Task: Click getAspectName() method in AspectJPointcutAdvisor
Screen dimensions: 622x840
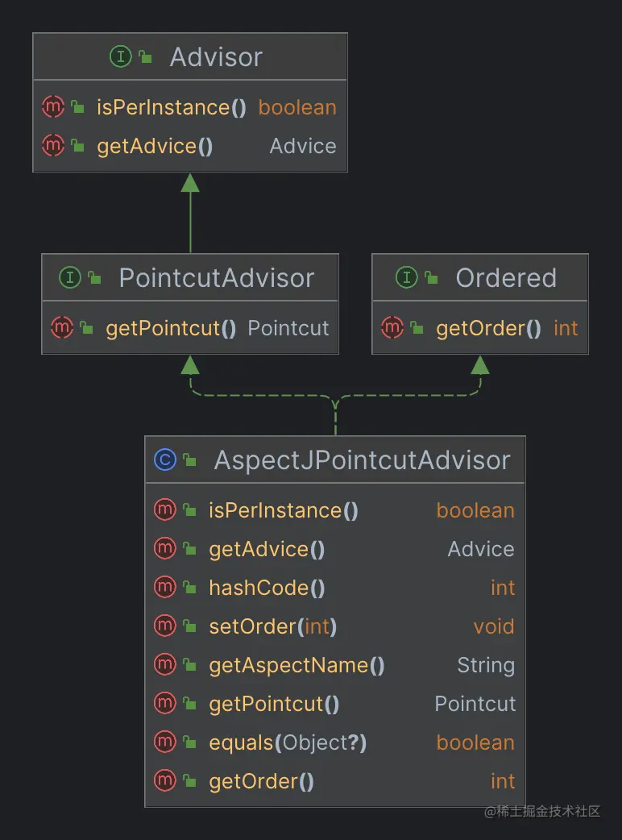Action: 296,665
